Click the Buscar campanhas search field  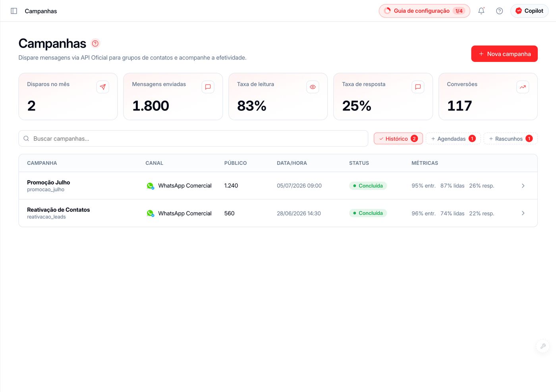[x=193, y=139]
